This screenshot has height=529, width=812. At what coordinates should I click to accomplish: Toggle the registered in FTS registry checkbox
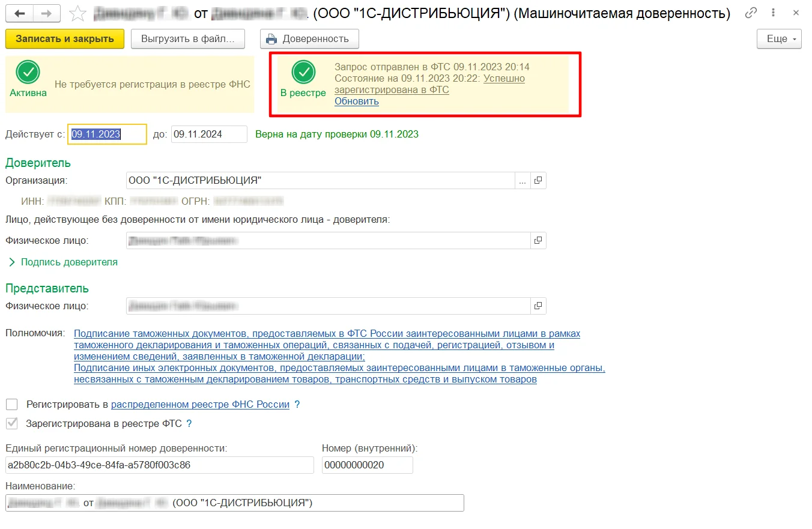pos(11,424)
